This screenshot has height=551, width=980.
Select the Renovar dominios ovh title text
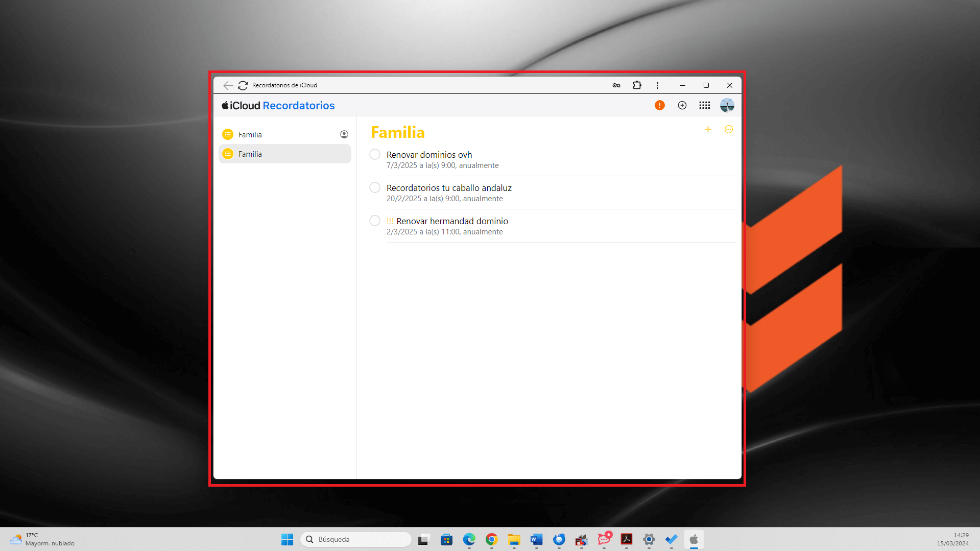coord(429,155)
